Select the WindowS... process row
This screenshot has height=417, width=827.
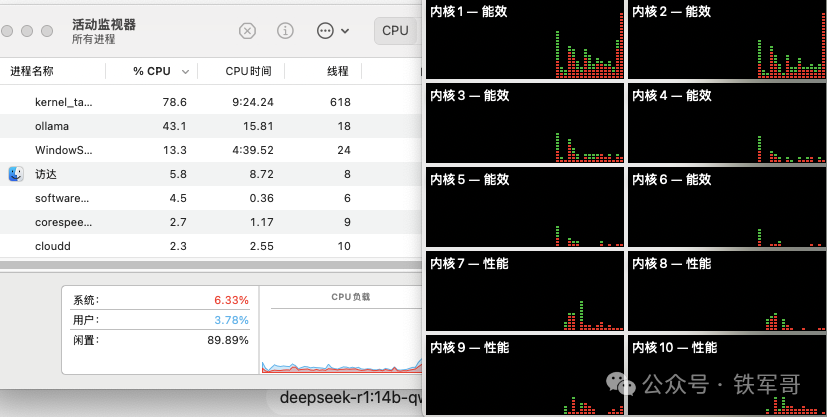click(x=211, y=150)
